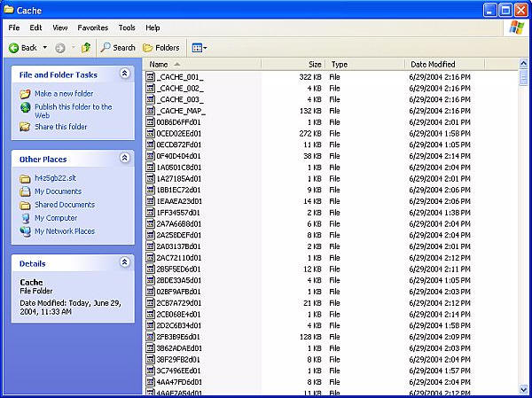Open Search with the magnifier icon
532x398 pixels.
106,48
